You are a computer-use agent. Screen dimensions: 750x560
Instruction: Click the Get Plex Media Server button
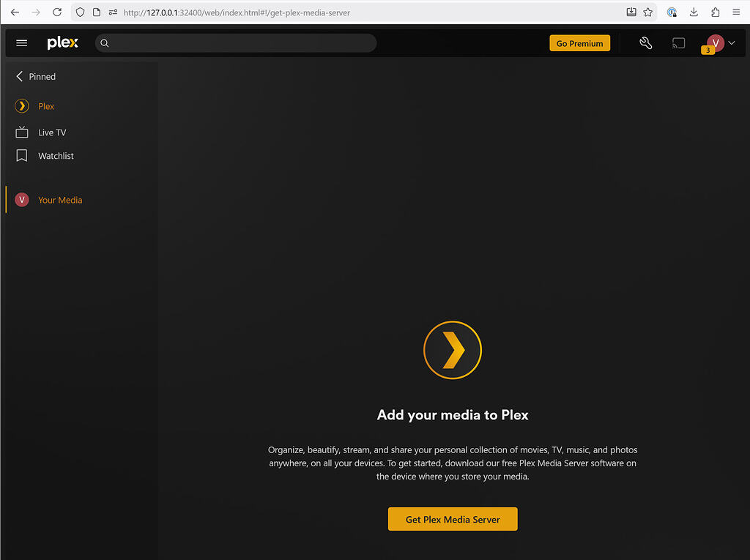(452, 518)
